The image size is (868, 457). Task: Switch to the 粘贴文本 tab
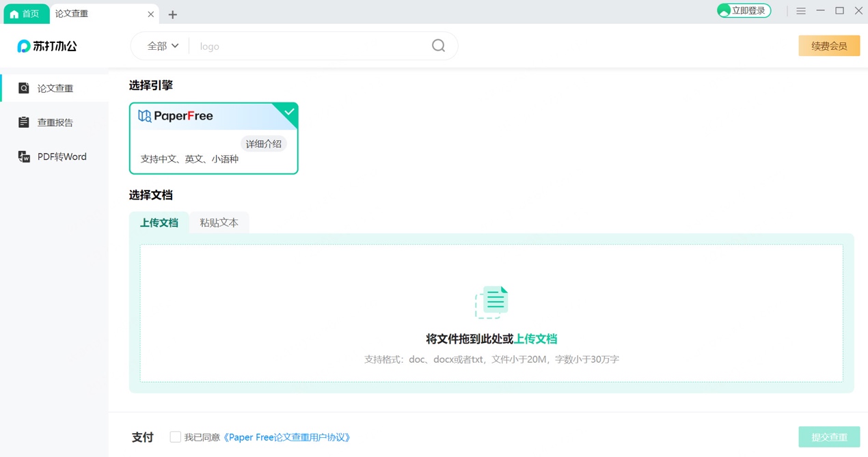click(x=219, y=223)
